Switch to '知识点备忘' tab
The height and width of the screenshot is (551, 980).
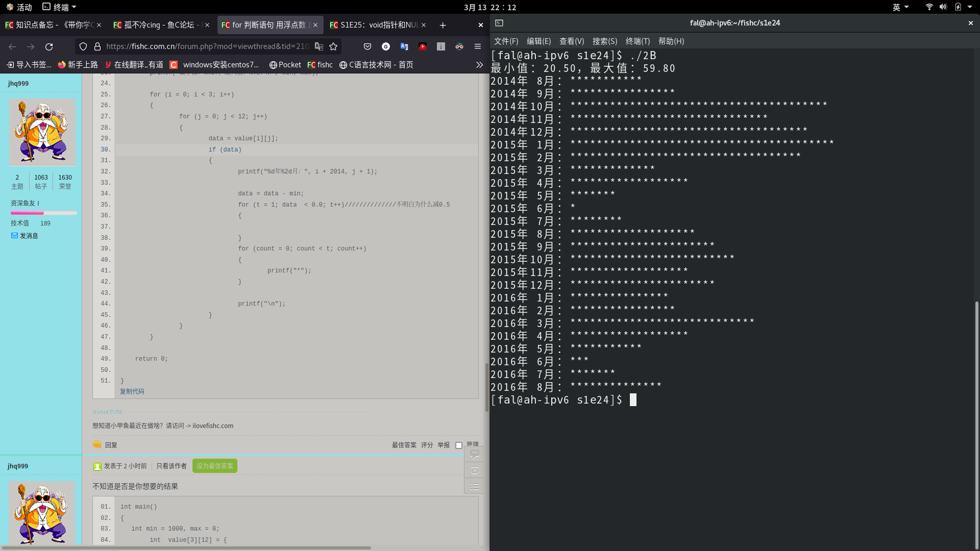click(x=54, y=25)
